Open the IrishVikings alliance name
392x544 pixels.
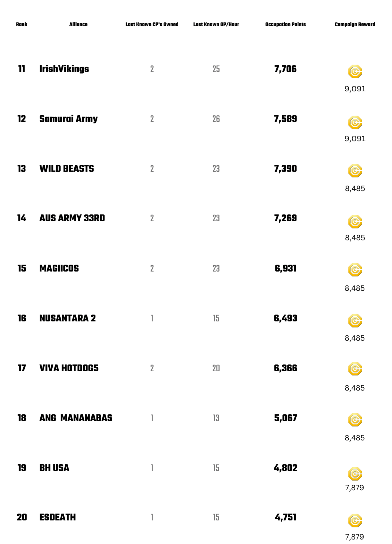64,69
